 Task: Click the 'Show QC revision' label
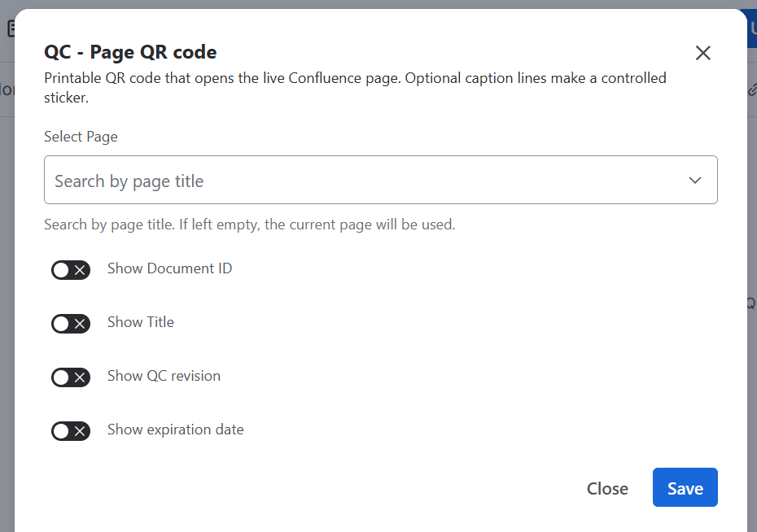(164, 376)
